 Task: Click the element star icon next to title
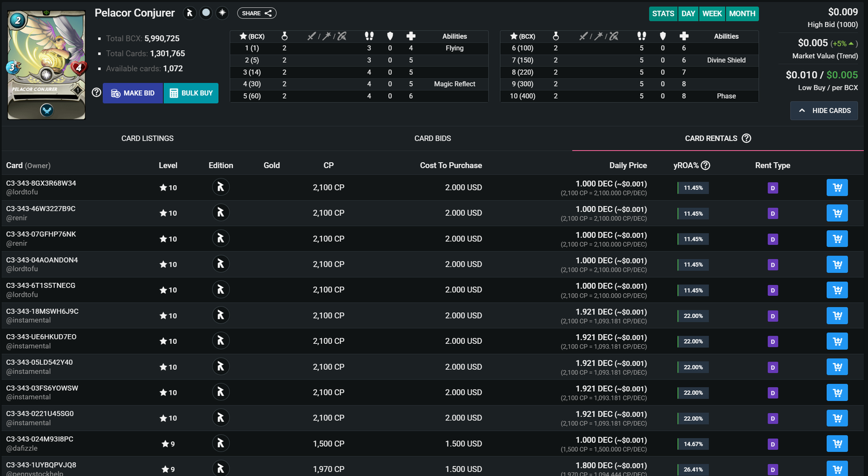coord(222,13)
